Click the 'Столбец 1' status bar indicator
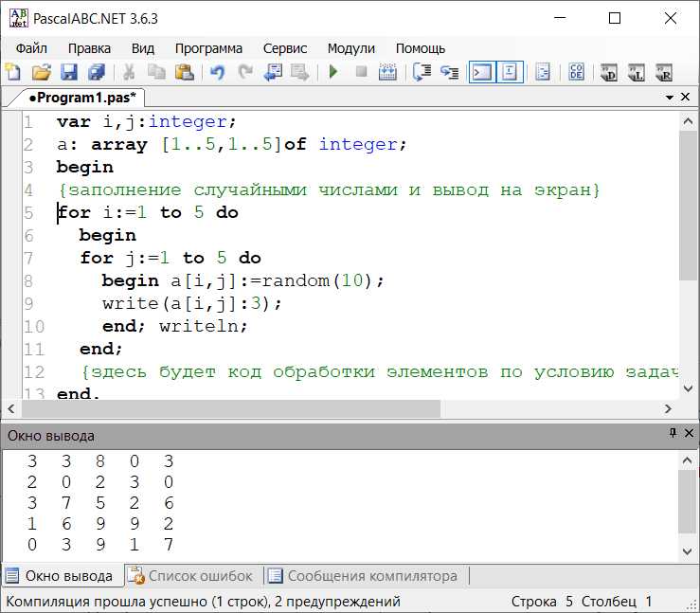700x613 pixels. [617, 602]
